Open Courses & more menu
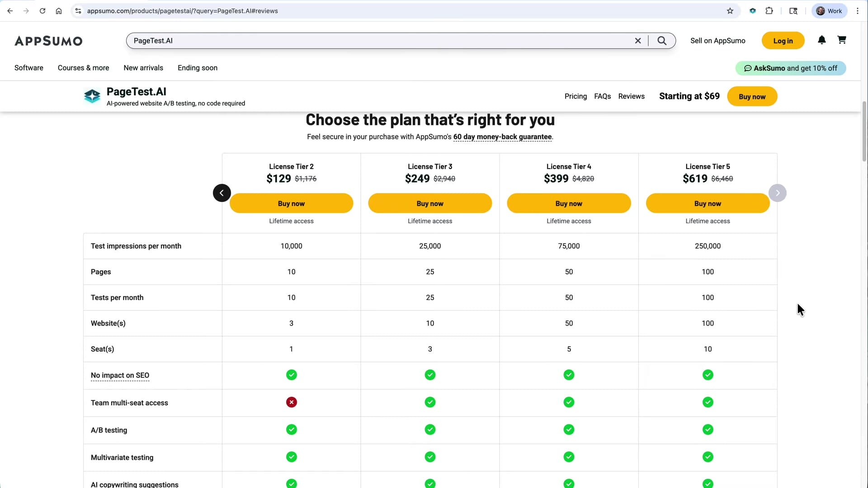Image resolution: width=868 pixels, height=488 pixels. tap(83, 68)
